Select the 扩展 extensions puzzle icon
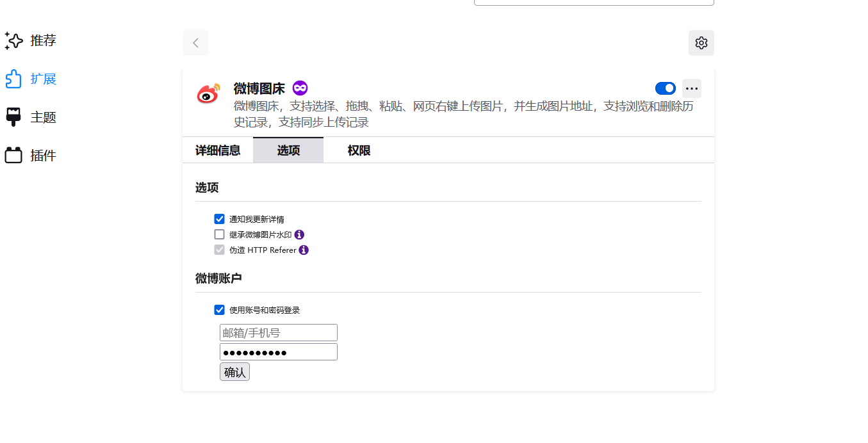 point(13,79)
